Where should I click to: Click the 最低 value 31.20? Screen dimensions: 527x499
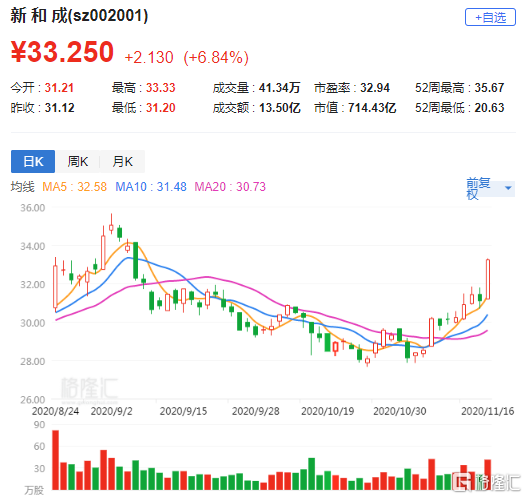[161, 108]
